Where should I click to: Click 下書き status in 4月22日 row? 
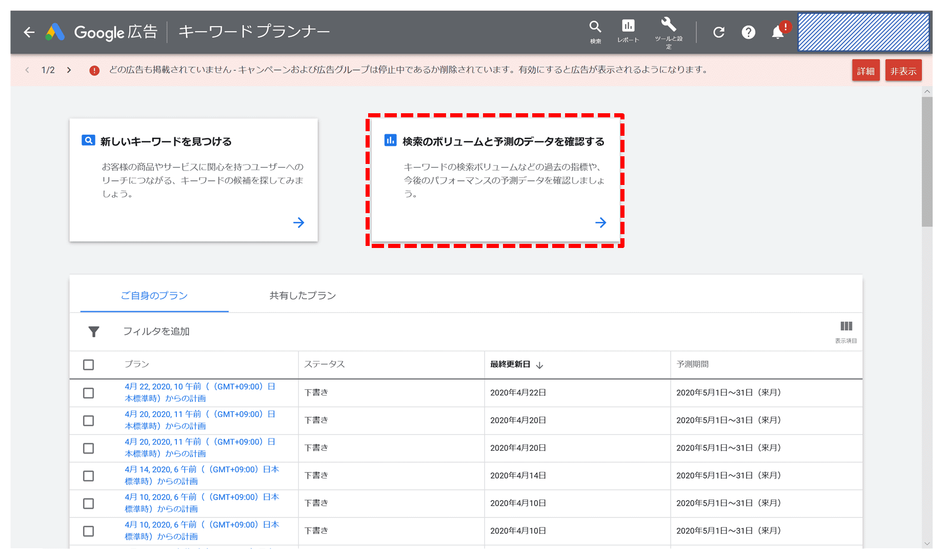click(316, 392)
